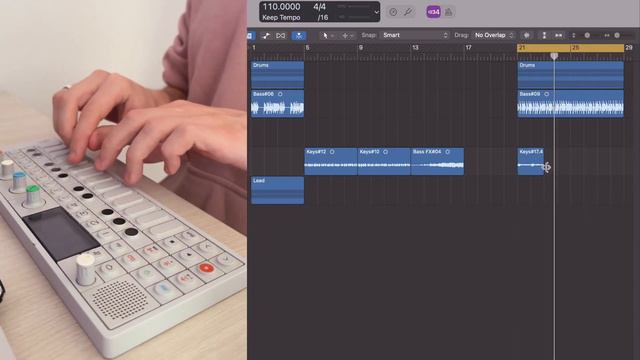Toggle the blue Catch Playhead button
The width and height of the screenshot is (640, 360).
[299, 36]
